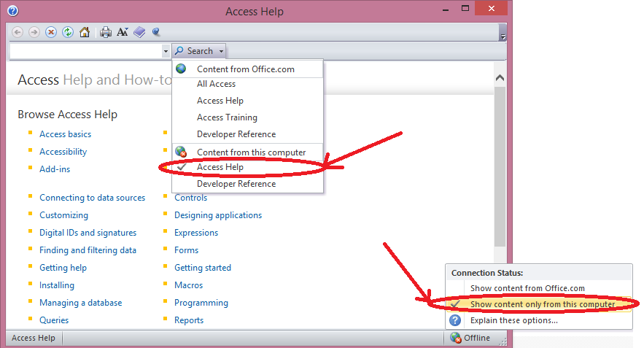The image size is (644, 348).
Task: Minimize the Access Help window
Action: 446,9
